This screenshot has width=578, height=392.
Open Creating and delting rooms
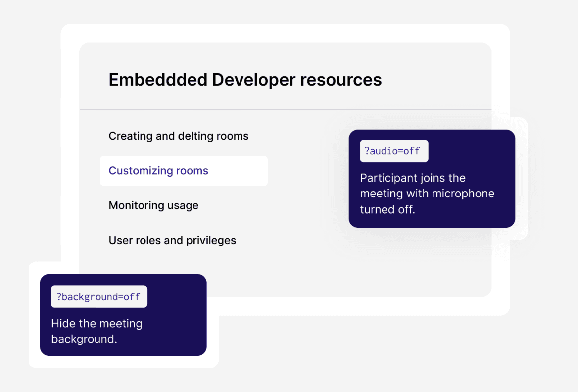[x=179, y=136]
